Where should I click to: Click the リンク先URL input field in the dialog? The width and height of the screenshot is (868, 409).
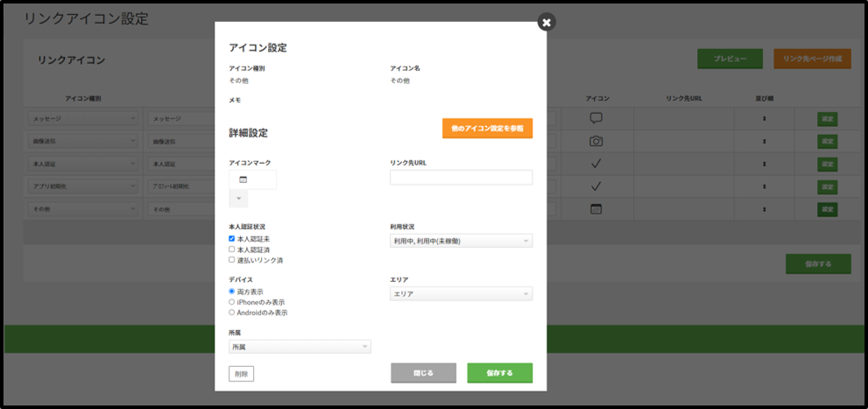click(461, 178)
